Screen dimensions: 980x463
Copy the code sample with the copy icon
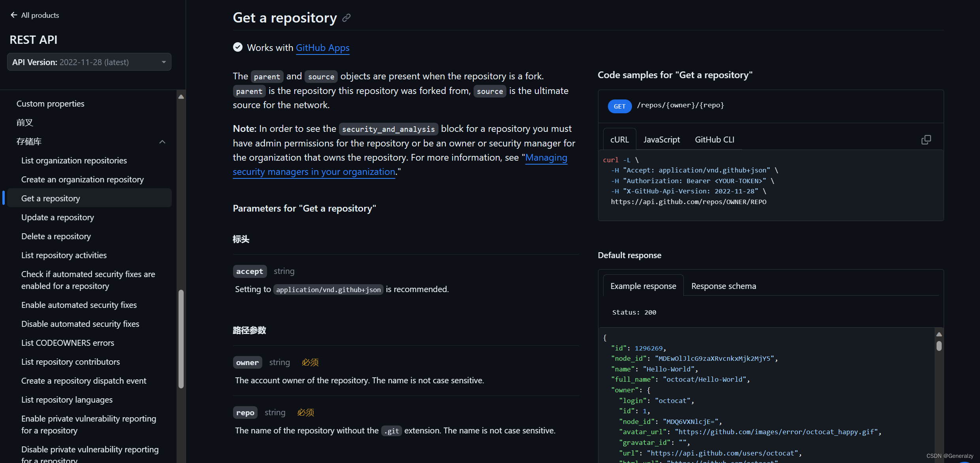(x=926, y=140)
